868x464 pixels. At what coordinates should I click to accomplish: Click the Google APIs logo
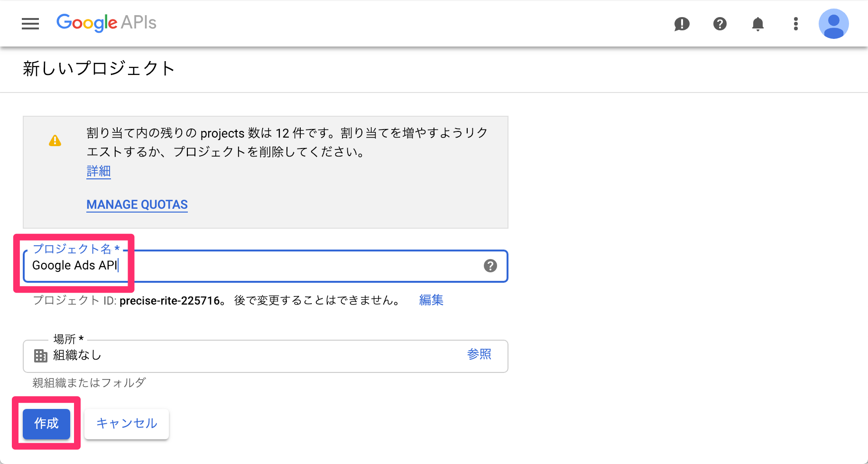coord(106,23)
